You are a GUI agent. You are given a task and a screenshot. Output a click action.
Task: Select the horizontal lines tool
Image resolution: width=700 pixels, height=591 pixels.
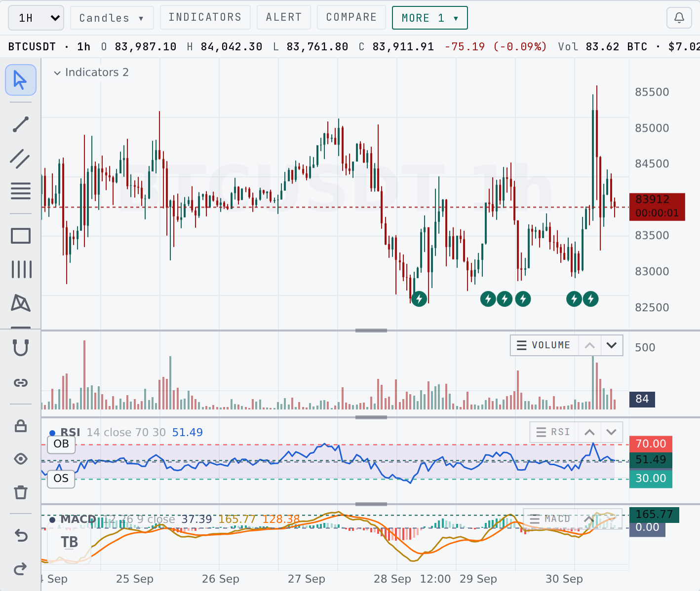pos(21,191)
